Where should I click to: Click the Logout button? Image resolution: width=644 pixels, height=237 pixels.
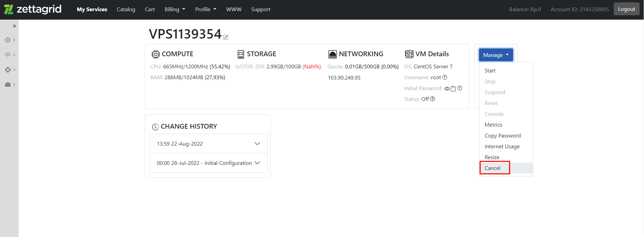point(626,9)
